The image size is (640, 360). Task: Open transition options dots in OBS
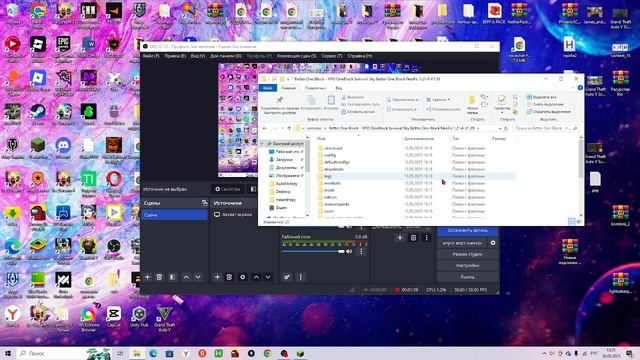coord(427,238)
